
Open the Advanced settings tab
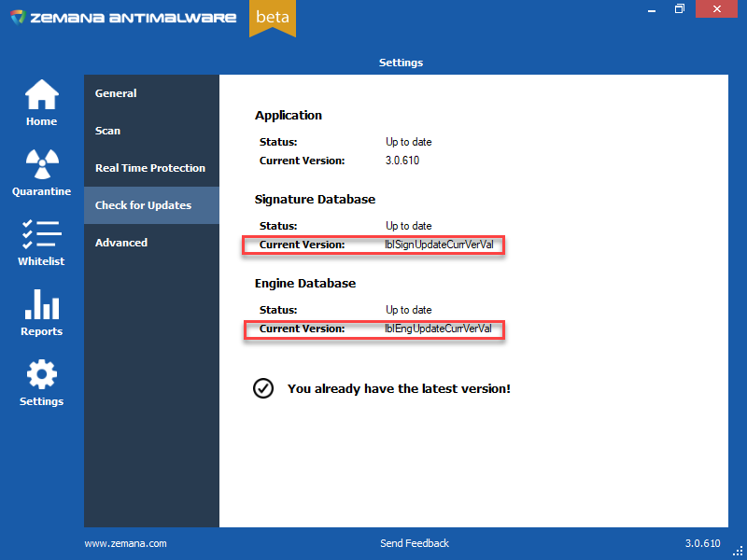point(151,243)
